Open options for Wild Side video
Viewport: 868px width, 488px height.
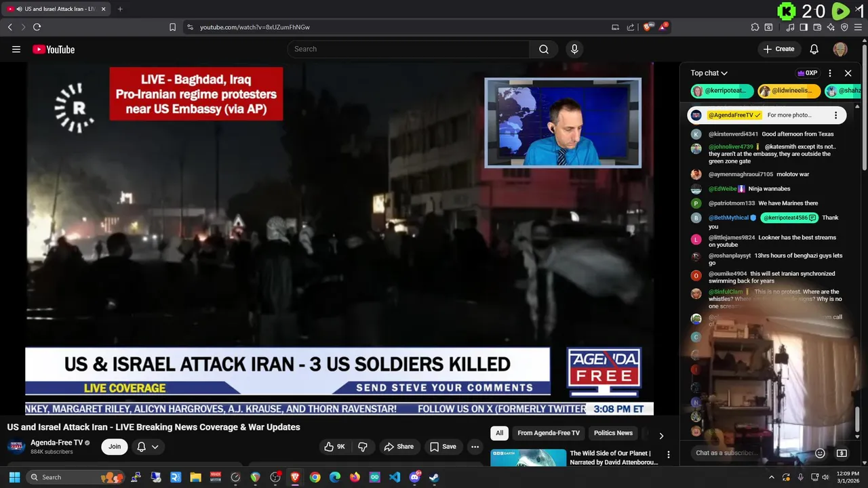pos(669,455)
